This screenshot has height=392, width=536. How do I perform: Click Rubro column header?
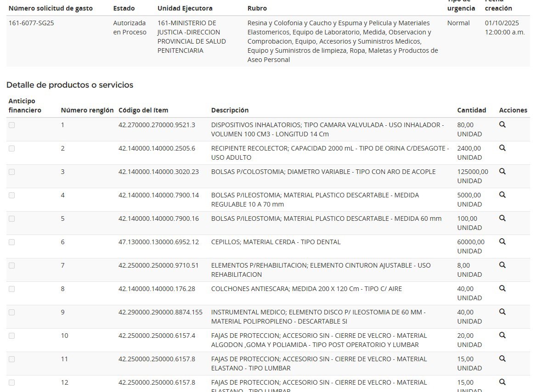pyautogui.click(x=257, y=8)
